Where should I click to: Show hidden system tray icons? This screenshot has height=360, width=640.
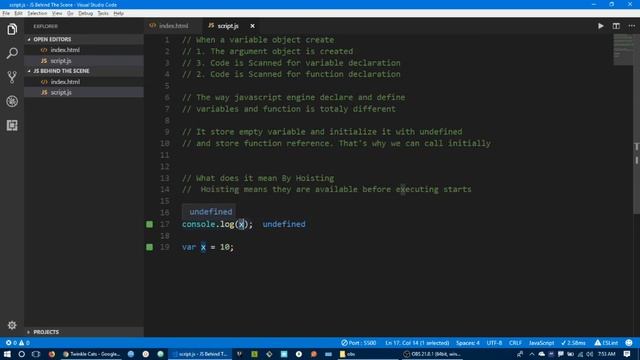coord(531,354)
